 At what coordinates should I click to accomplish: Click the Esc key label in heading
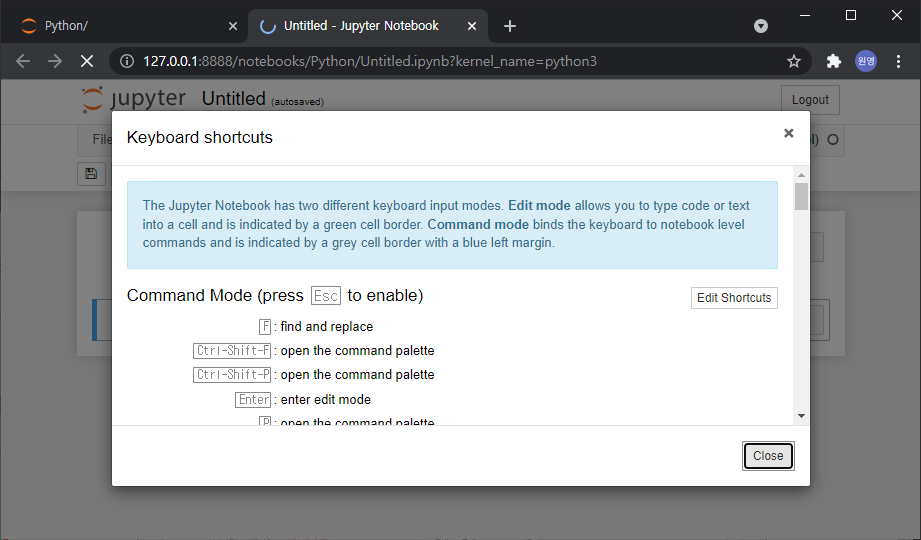point(326,296)
